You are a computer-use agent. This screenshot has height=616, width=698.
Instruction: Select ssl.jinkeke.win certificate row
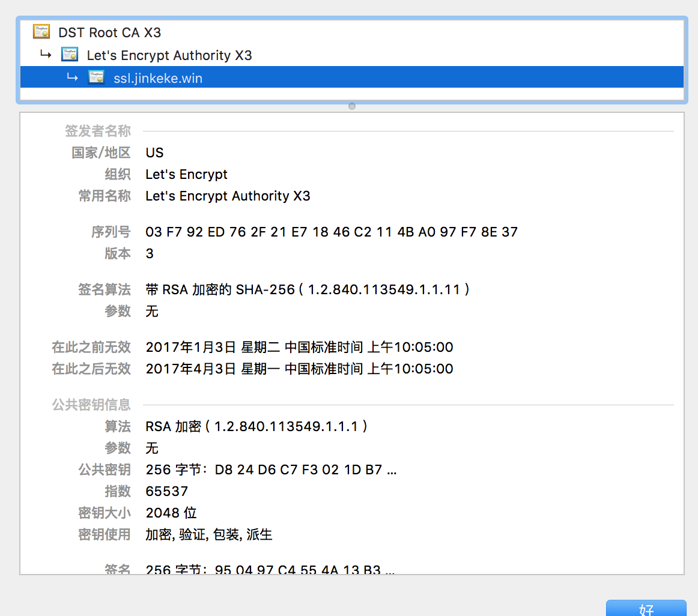tap(351, 77)
